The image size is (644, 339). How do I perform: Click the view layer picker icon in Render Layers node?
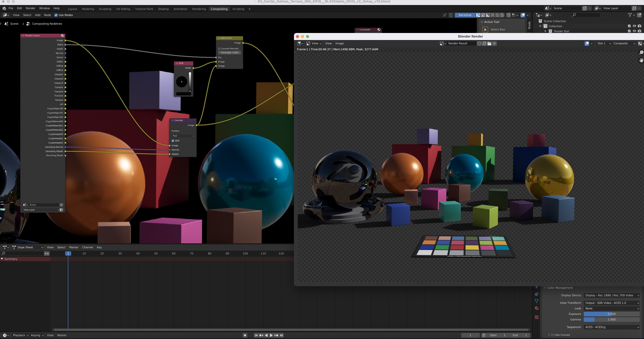click(61, 210)
